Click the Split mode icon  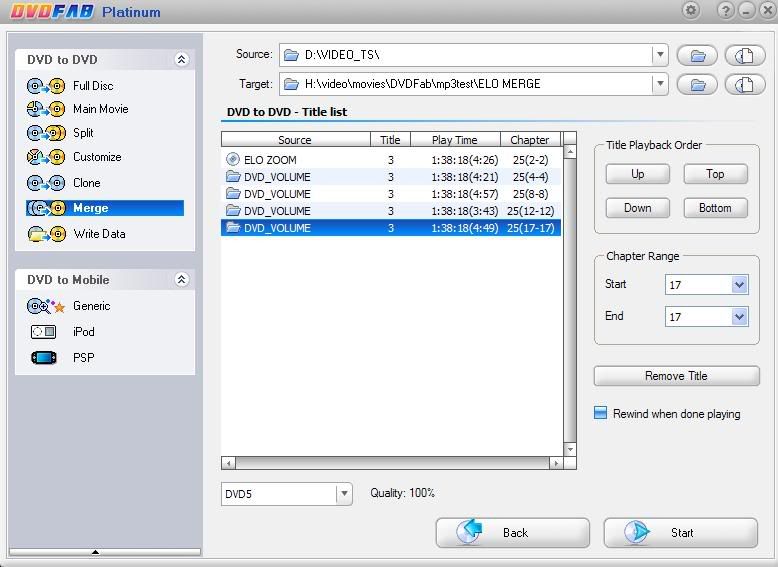point(46,133)
